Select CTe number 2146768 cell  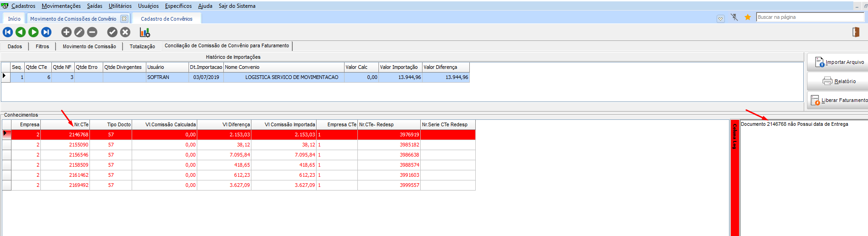pos(65,135)
